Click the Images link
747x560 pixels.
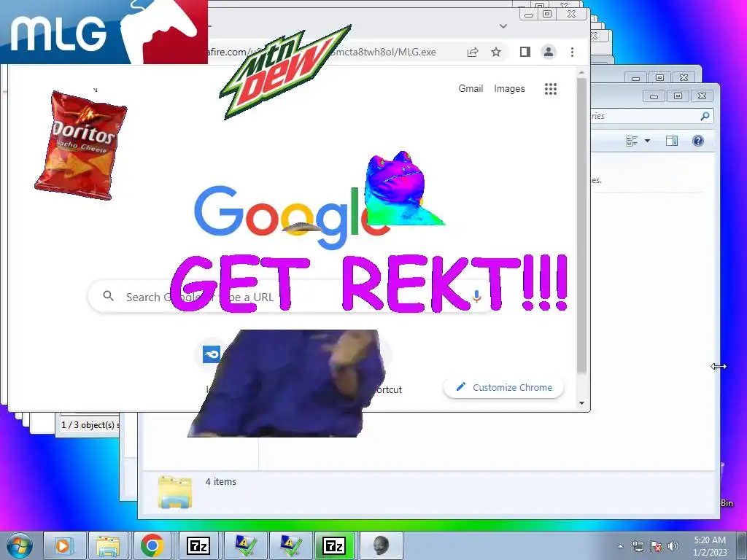509,88
